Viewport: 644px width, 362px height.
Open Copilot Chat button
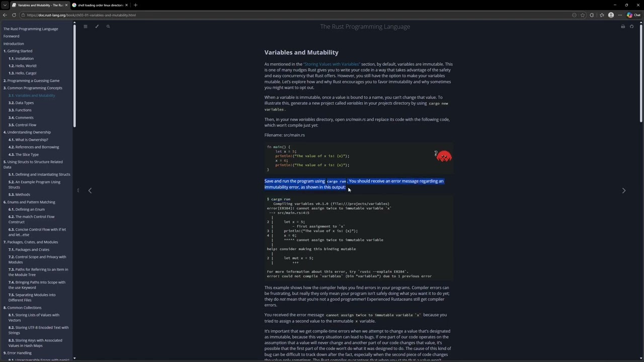633,15
